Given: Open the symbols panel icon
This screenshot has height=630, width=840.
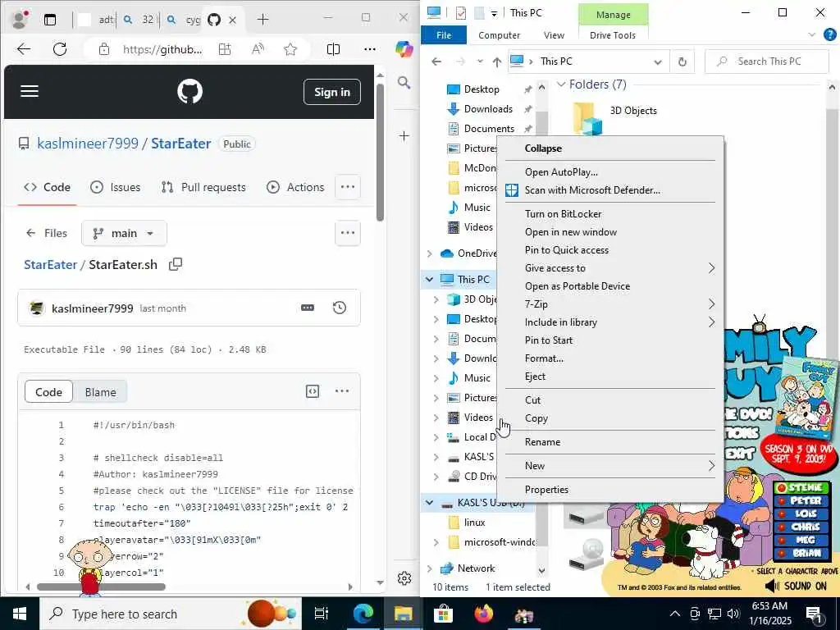Looking at the screenshot, I should (x=313, y=391).
